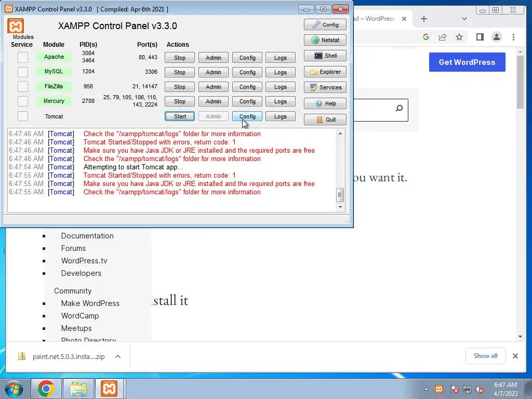Click XAMPP log scroll up arrow
Viewport: 532px width, 399px height.
pos(340,134)
